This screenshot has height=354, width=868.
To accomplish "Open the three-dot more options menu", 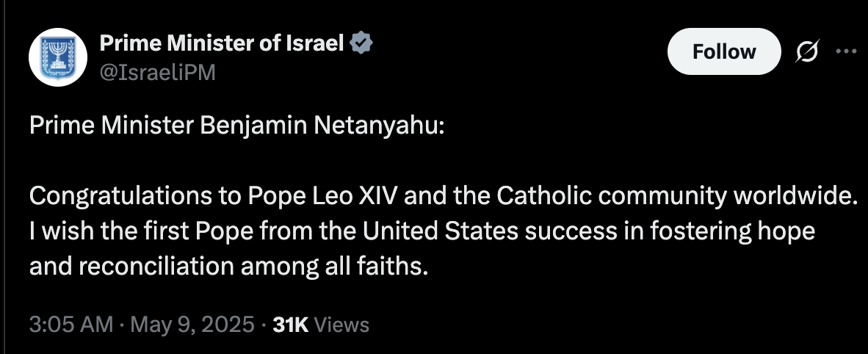I will tap(845, 51).
